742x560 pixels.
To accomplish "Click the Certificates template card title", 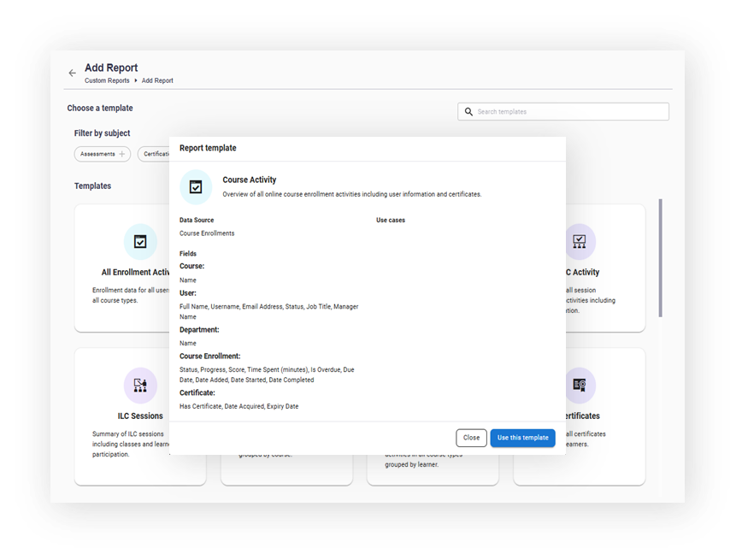I will [583, 416].
